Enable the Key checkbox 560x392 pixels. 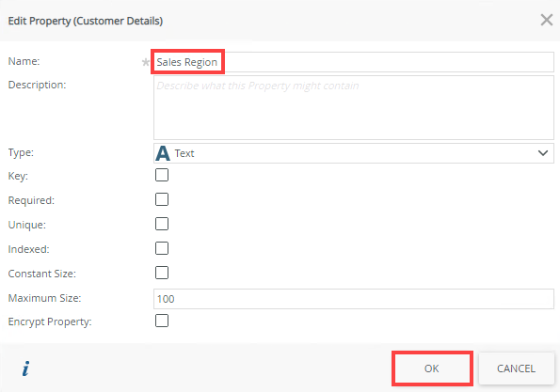[x=162, y=175]
